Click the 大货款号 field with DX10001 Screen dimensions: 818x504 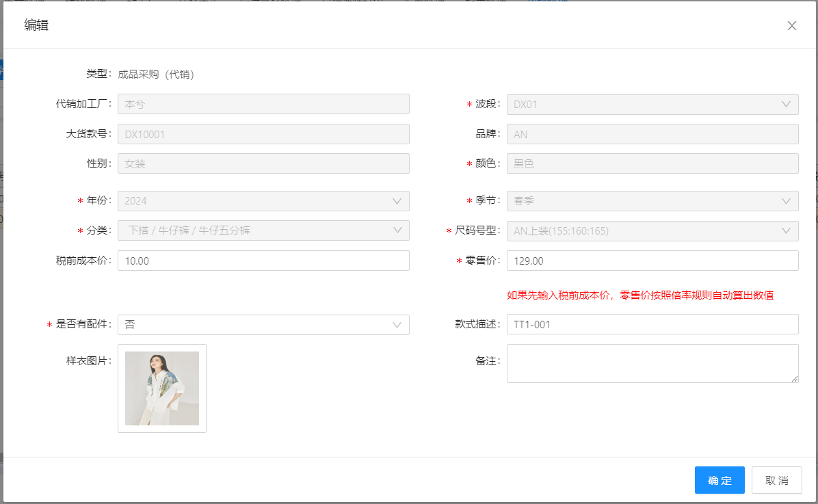pyautogui.click(x=263, y=135)
